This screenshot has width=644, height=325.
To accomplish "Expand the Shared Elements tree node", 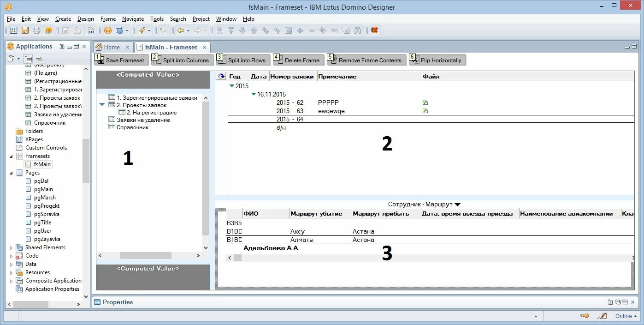I will coord(12,248).
